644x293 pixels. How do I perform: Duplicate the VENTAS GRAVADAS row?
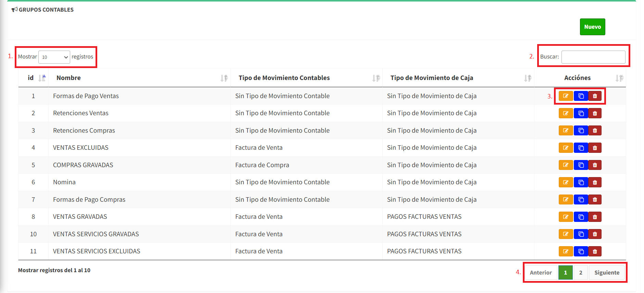pyautogui.click(x=581, y=217)
